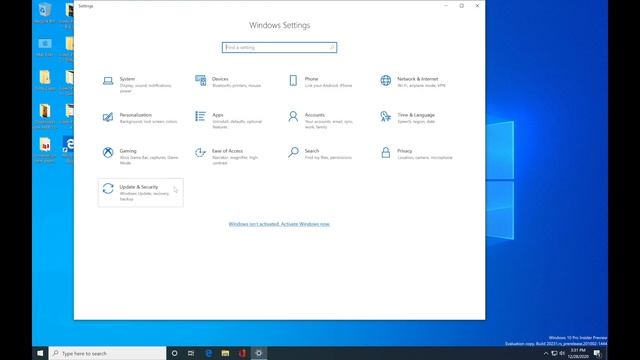
Task: Show hidden system tray icons
Action: [546, 353]
